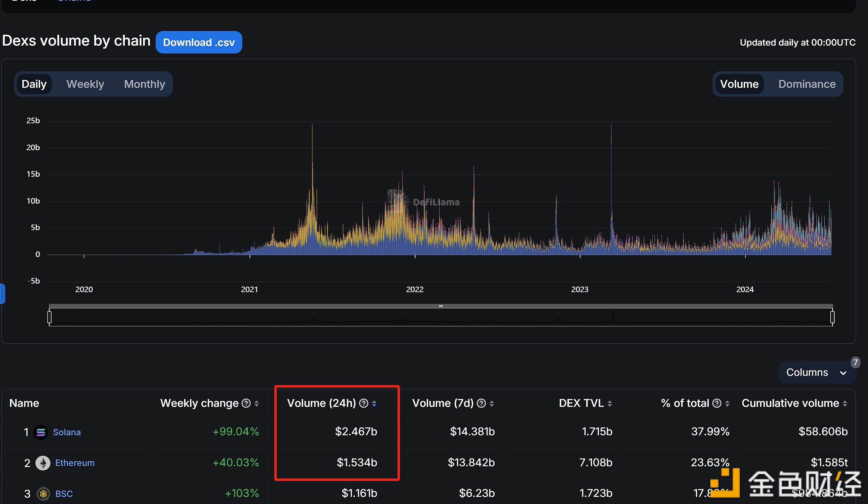Click the chart zoom overview strip
Viewport: 868px width, 504px height.
pos(441,317)
